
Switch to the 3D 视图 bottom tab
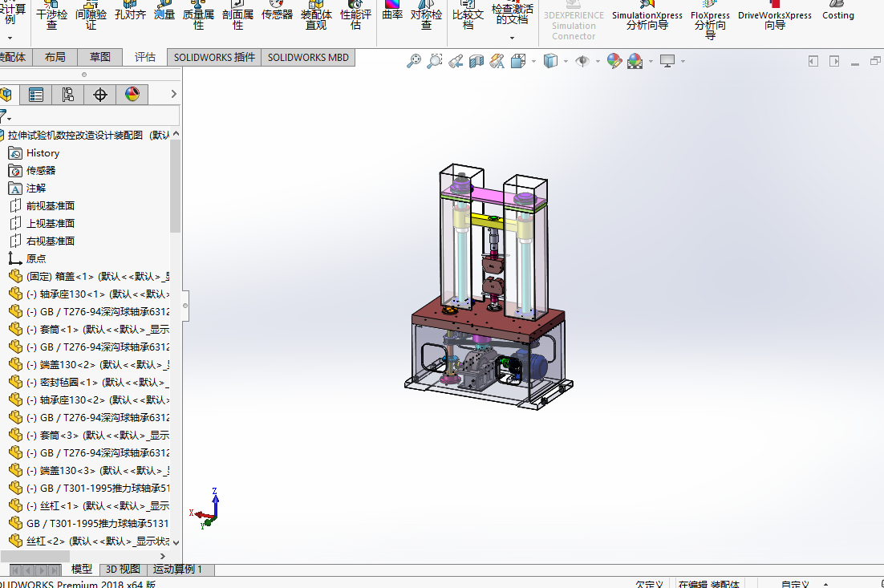click(123, 570)
